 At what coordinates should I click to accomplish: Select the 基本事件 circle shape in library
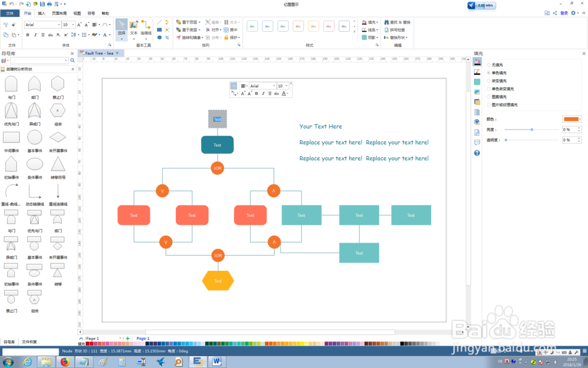(x=35, y=137)
